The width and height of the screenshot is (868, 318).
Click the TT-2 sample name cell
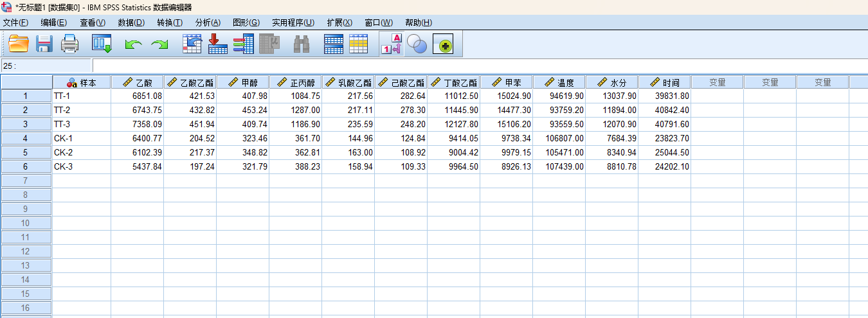[x=81, y=110]
